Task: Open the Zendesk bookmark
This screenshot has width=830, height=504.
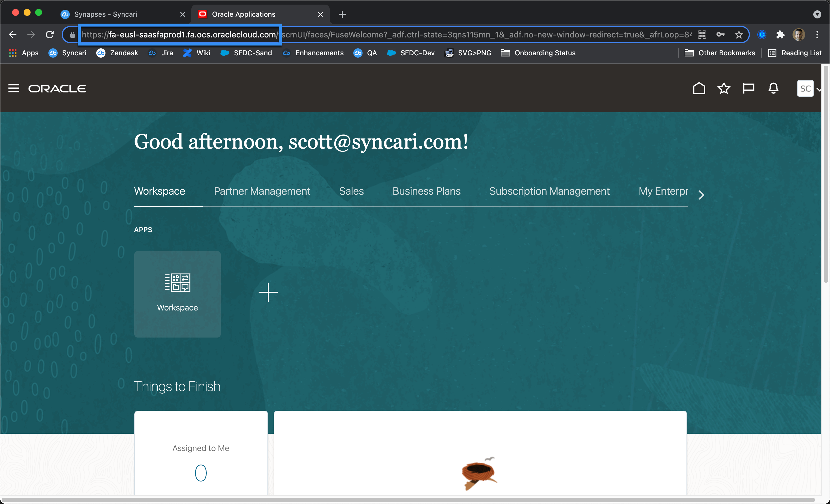Action: click(x=117, y=53)
